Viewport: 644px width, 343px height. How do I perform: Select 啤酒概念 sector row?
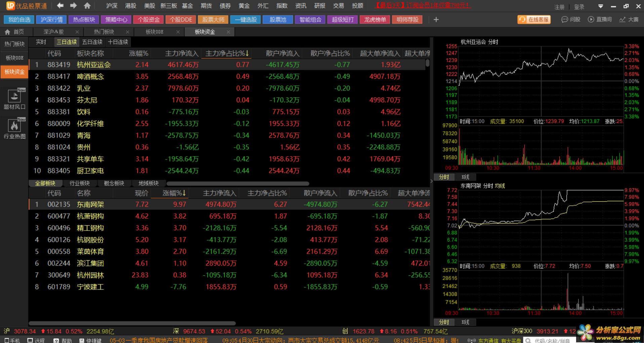[227, 76]
